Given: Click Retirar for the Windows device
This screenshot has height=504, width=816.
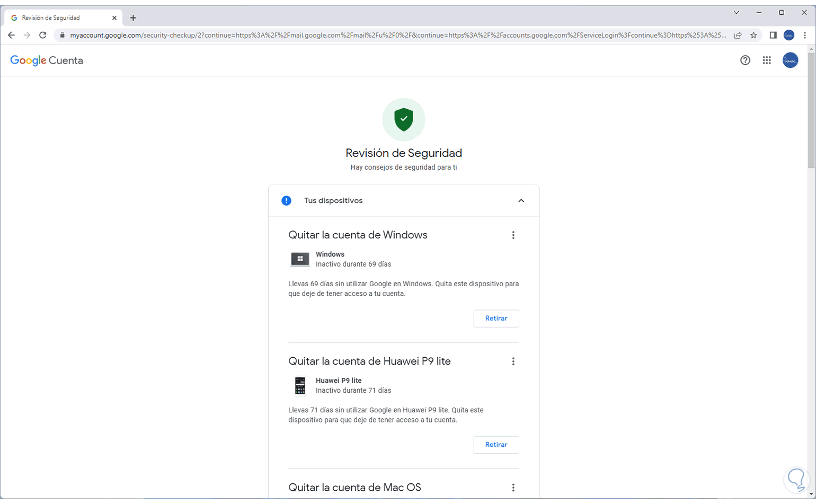Looking at the screenshot, I should (496, 319).
